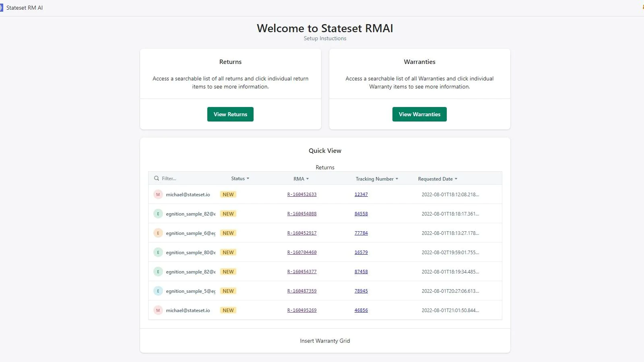The width and height of the screenshot is (644, 362).
Task: Select egnition_sample_80 email cell
Action: point(191,252)
